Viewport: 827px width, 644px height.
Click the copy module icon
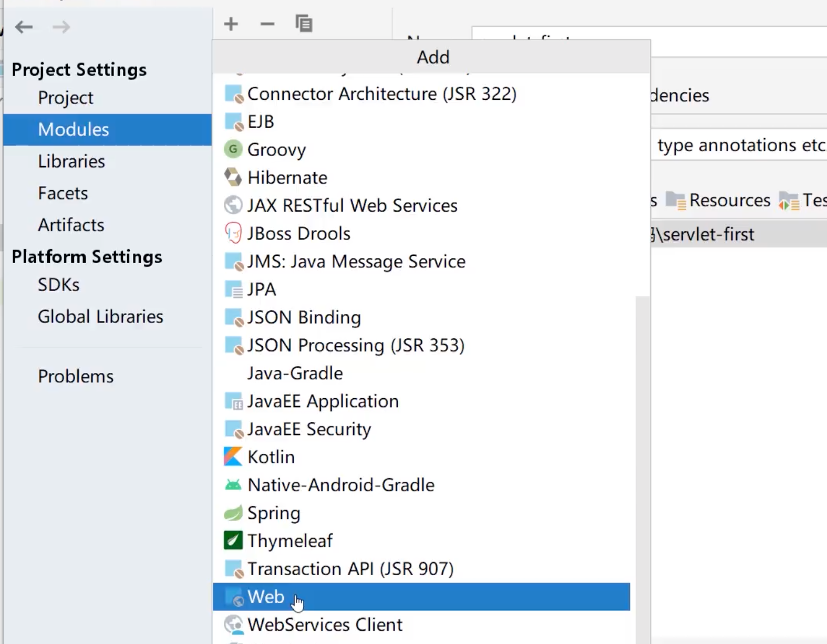tap(304, 24)
